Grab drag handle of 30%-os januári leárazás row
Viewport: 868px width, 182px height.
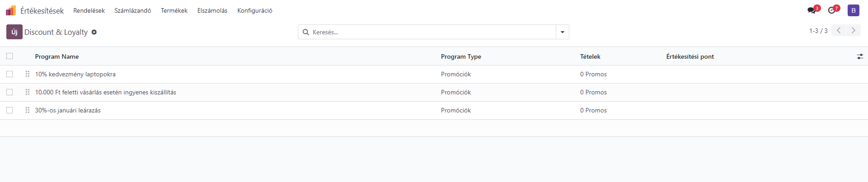(28, 110)
